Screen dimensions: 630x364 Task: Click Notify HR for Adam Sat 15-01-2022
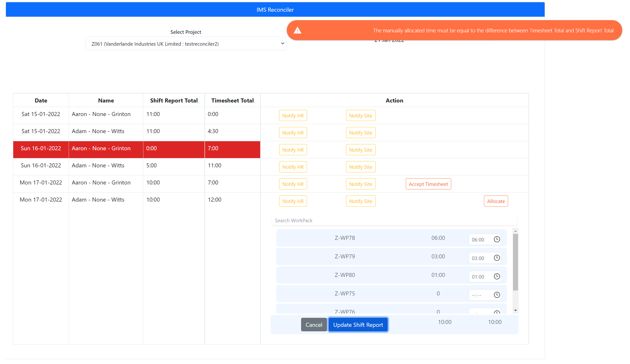coord(292,133)
